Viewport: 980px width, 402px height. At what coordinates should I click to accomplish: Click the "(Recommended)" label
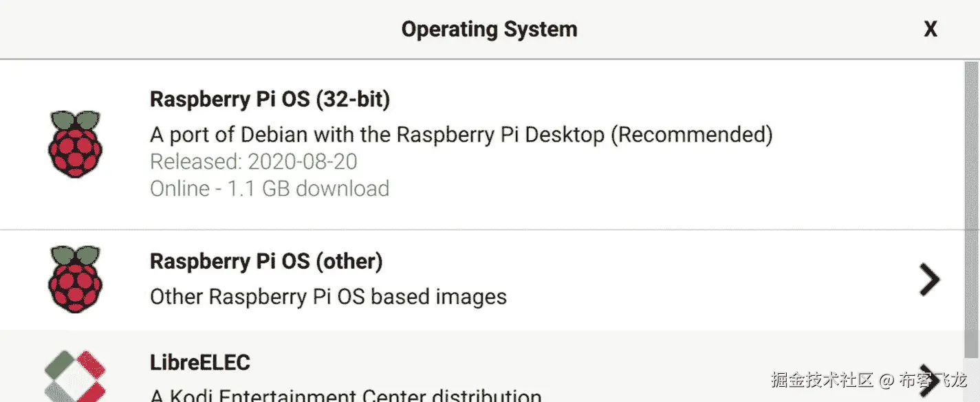[x=691, y=134]
